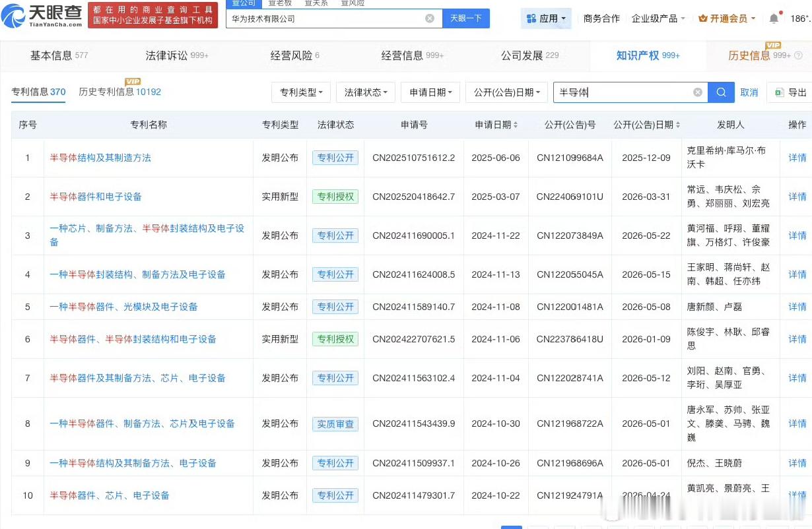Open patent 半导体器件和电子设备
This screenshot has width=812, height=529.
pyautogui.click(x=96, y=197)
